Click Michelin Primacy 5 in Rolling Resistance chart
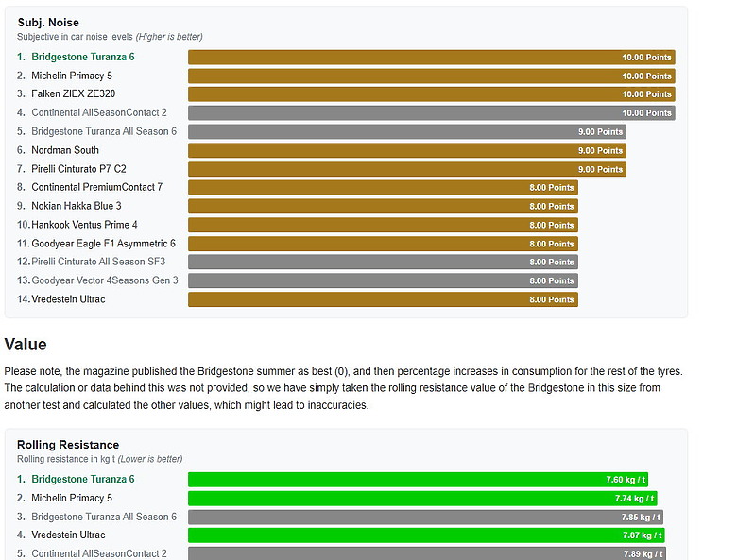Screen dimensions: 737x560 72,498
